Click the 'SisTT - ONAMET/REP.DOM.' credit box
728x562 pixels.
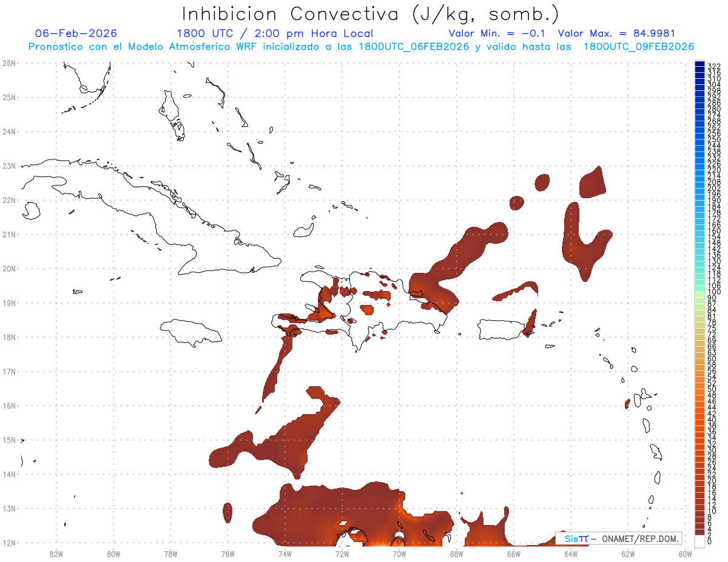[x=619, y=538]
